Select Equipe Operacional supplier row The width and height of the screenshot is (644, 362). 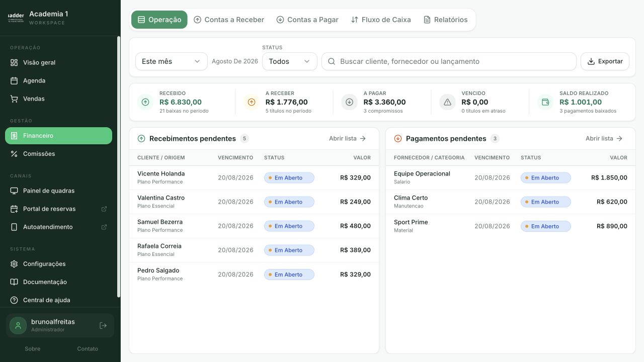pos(511,177)
